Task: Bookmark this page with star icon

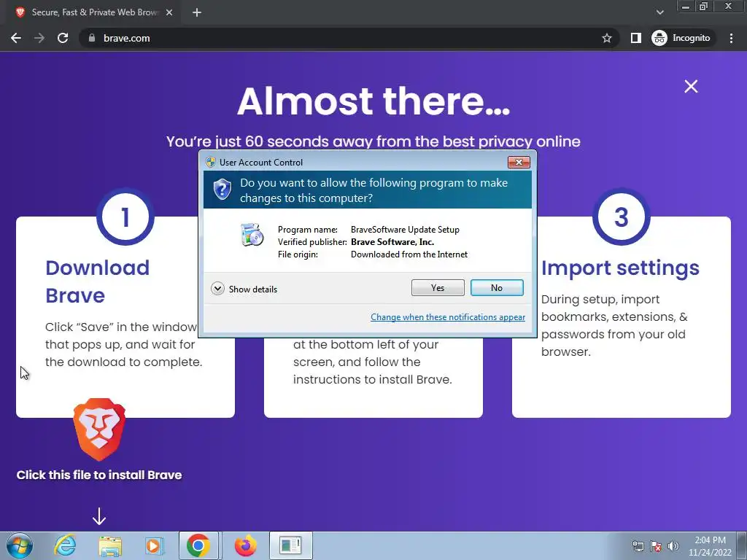Action: [x=606, y=38]
